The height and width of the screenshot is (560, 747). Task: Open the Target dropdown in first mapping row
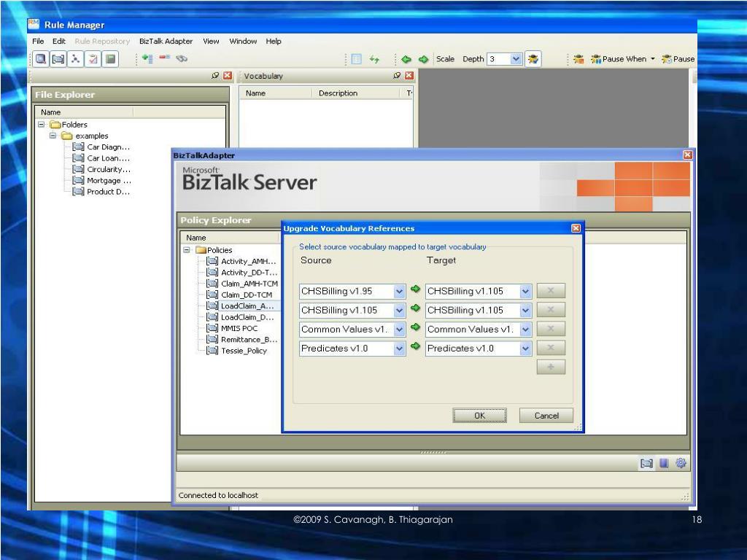525,292
